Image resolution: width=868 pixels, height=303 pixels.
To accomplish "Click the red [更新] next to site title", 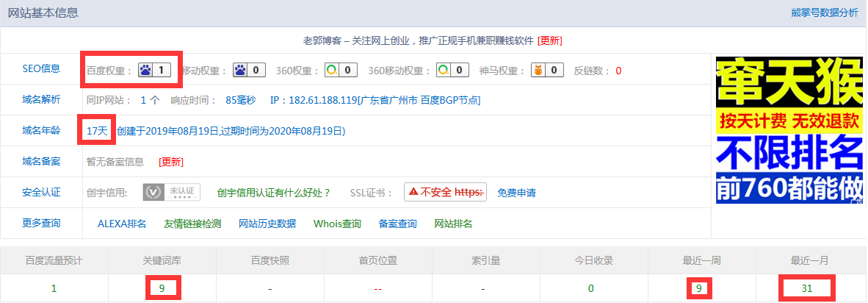I will click(550, 41).
